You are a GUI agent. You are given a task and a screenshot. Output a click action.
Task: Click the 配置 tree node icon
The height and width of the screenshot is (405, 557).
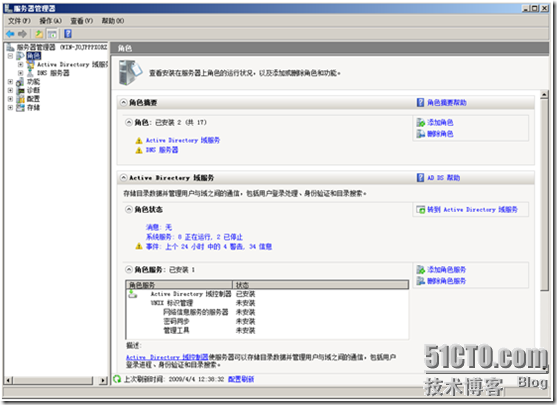(x=21, y=99)
